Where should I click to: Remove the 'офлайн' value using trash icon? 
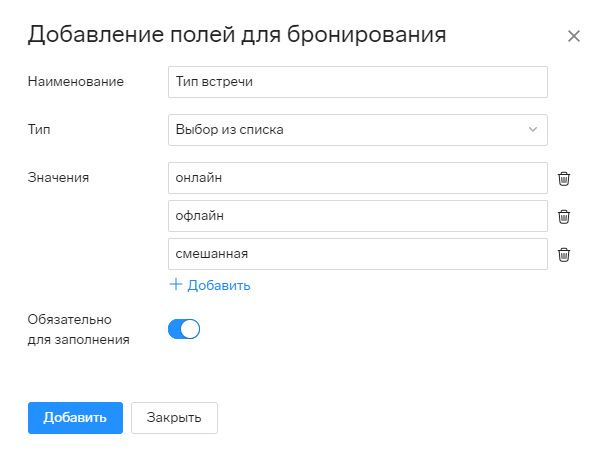pyautogui.click(x=564, y=216)
